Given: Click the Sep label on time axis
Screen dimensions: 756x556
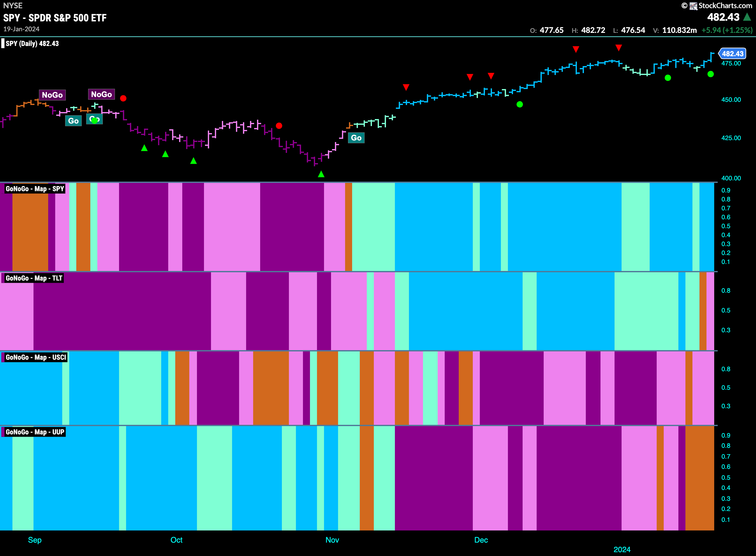Looking at the screenshot, I should (x=35, y=540).
